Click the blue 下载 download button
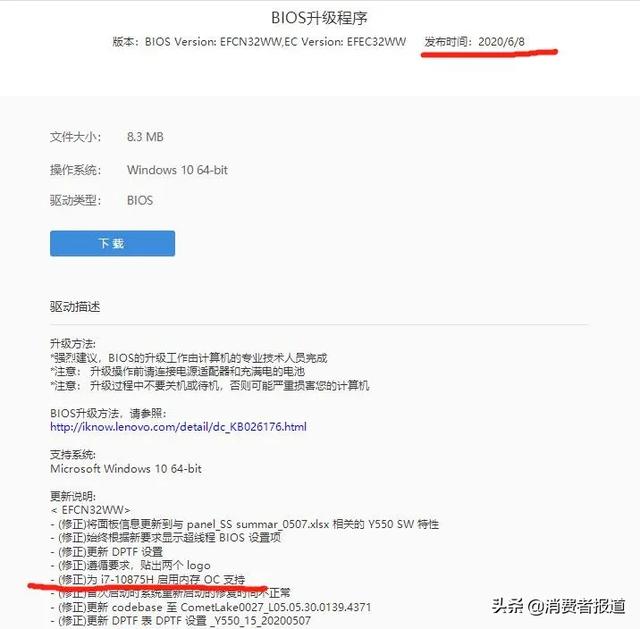This screenshot has width=640, height=629. click(x=112, y=243)
